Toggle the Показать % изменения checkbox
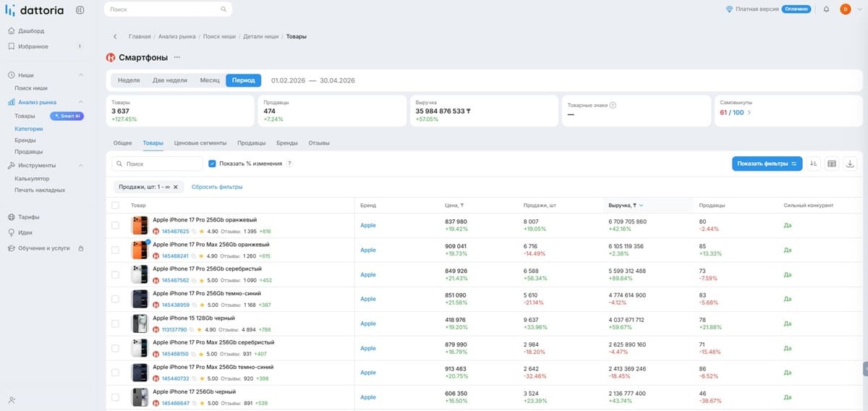 [212, 164]
